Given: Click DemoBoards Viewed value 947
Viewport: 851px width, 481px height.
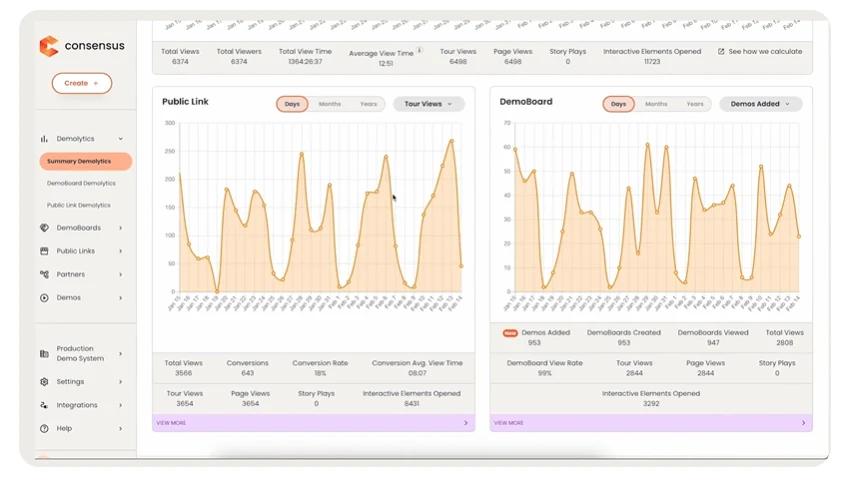Looking at the screenshot, I should (713, 343).
